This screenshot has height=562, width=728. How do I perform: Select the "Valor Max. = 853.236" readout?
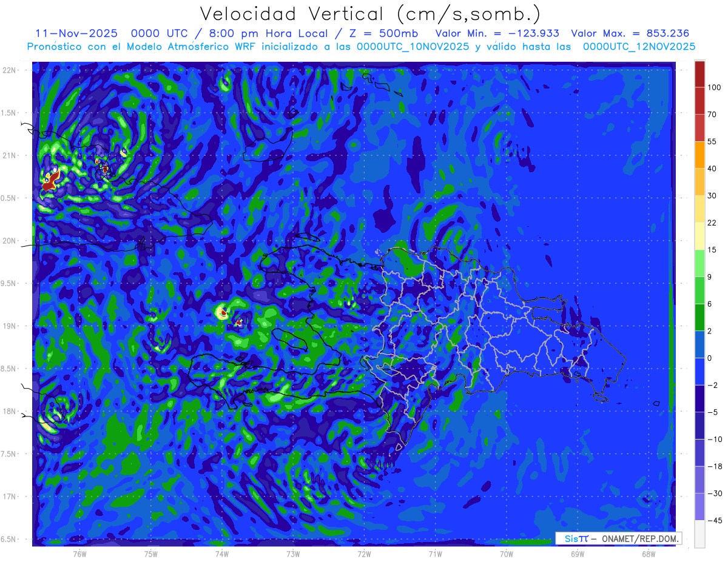click(630, 34)
